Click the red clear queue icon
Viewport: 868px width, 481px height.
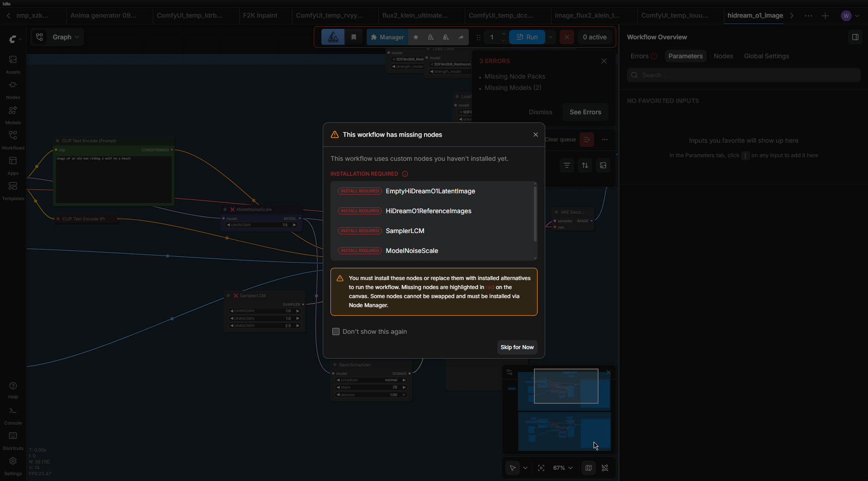[x=586, y=140]
